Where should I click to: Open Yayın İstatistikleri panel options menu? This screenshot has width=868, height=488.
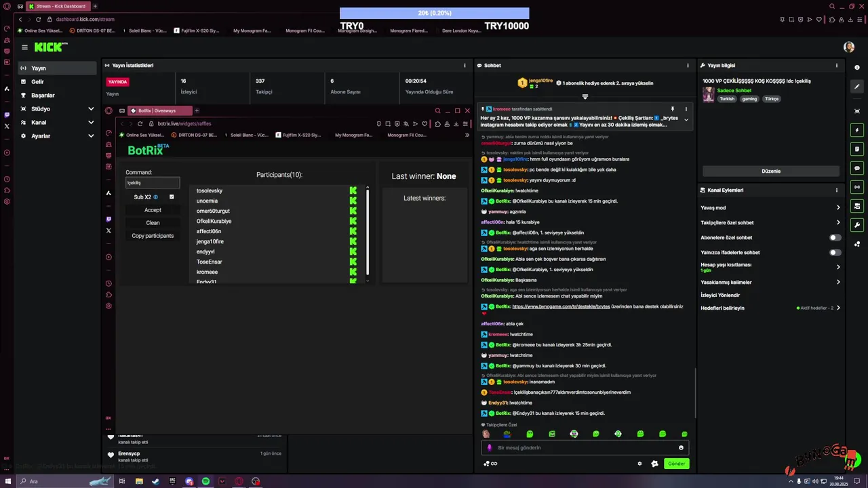tap(465, 66)
